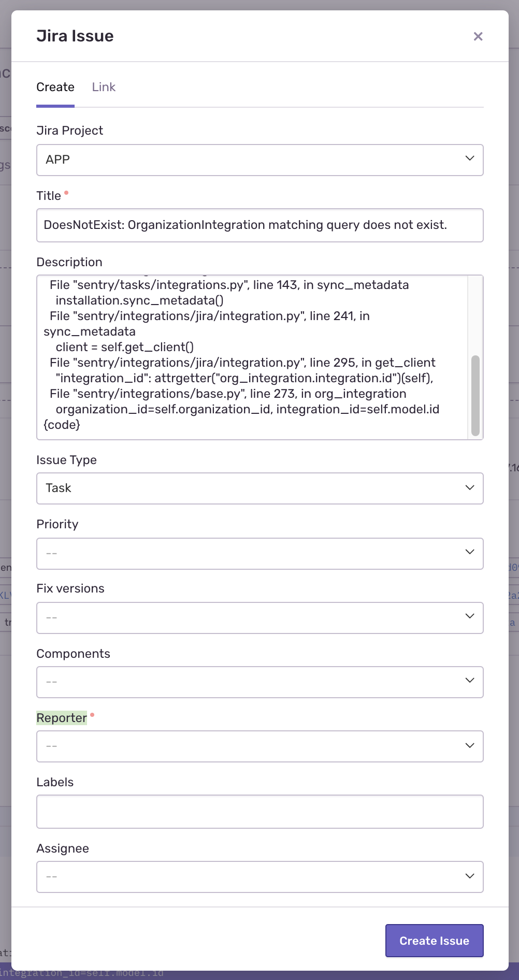This screenshot has height=980, width=519.
Task: Expand the Components dropdown
Action: tap(260, 682)
